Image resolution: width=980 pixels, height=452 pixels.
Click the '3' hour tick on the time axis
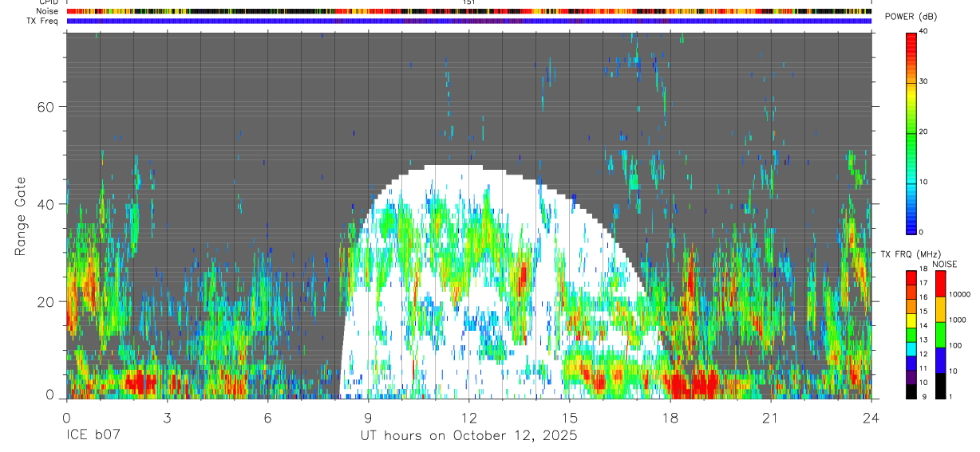click(x=167, y=417)
